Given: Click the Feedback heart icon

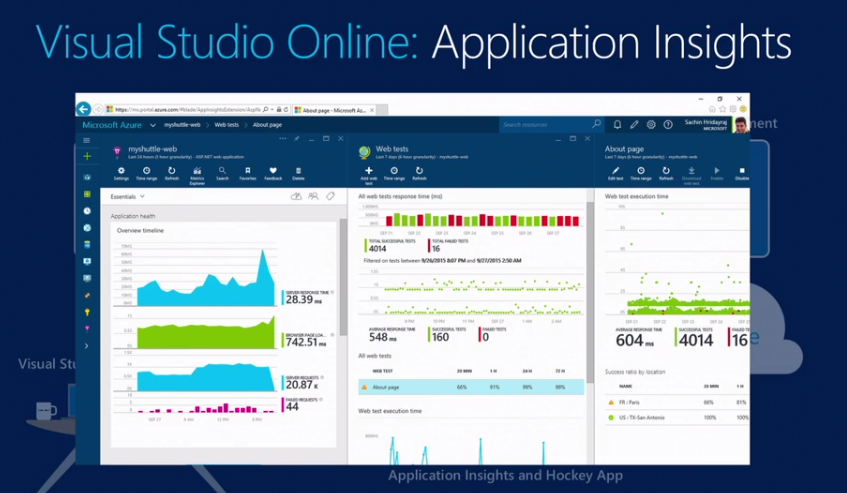Looking at the screenshot, I should tap(273, 173).
